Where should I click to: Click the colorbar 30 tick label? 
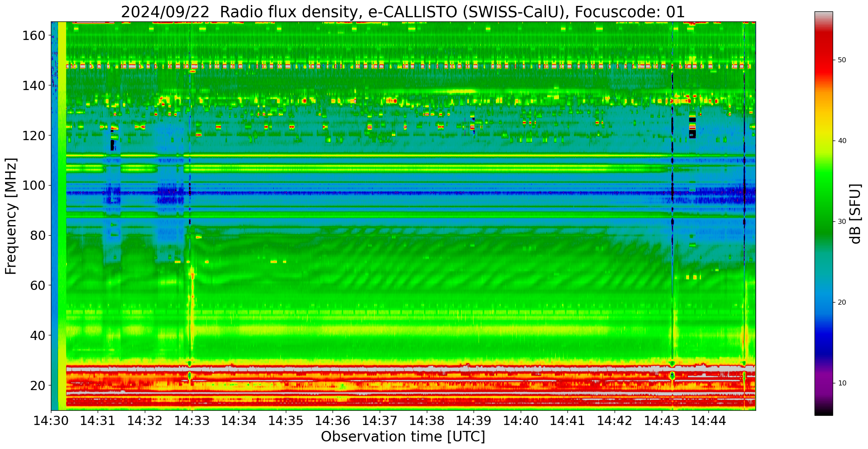[x=842, y=222]
